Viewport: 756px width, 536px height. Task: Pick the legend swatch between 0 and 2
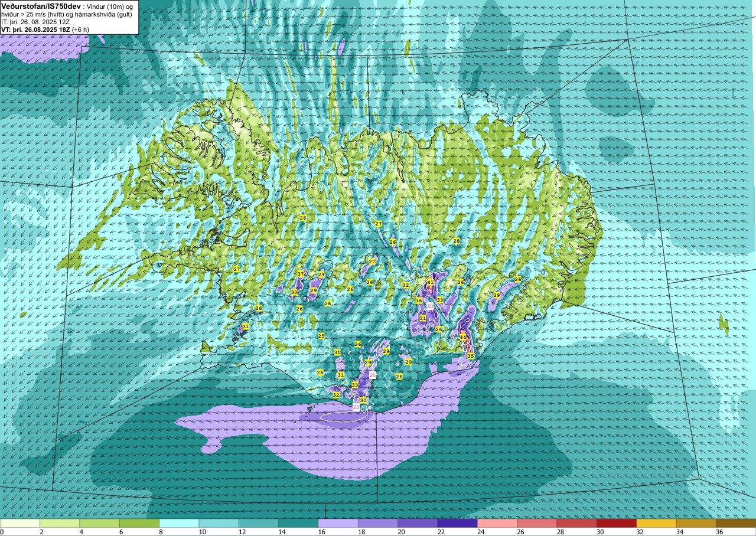point(20,523)
